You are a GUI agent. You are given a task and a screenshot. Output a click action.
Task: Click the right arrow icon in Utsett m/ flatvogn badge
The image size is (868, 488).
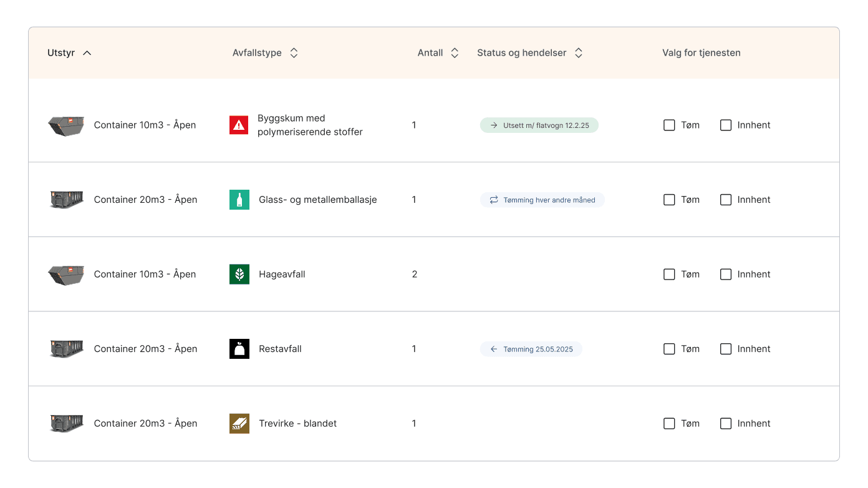(x=494, y=125)
